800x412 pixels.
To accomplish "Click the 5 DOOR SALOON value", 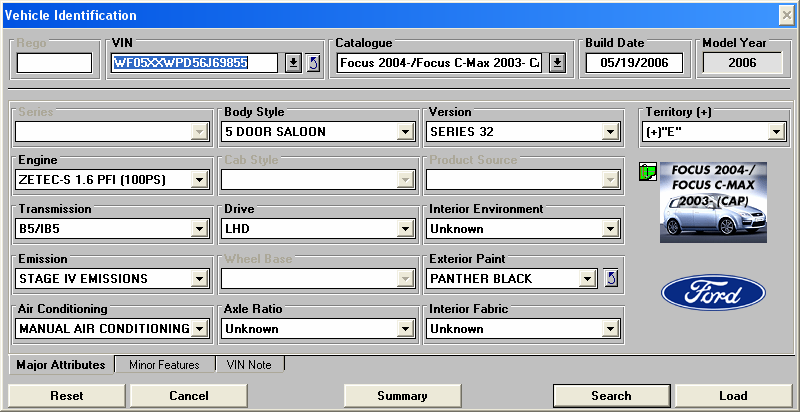I will click(276, 132).
